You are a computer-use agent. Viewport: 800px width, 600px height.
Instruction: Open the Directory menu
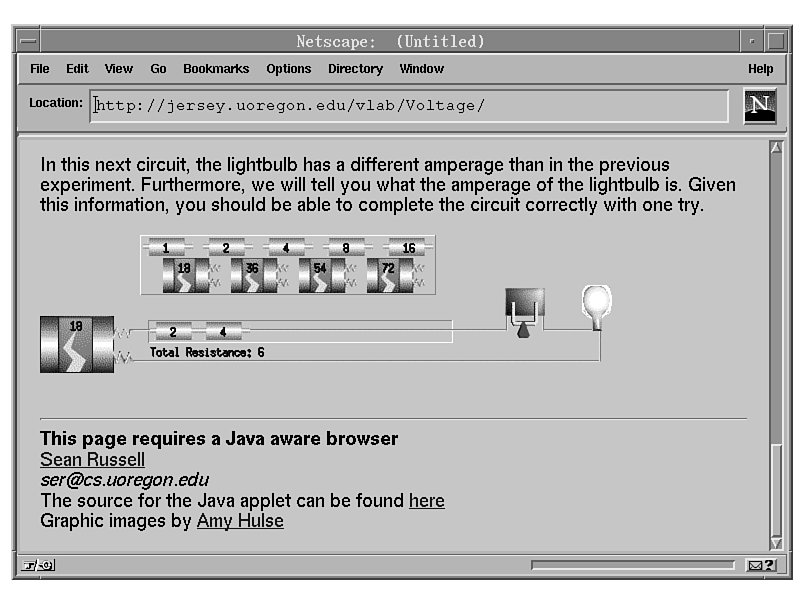pos(355,68)
